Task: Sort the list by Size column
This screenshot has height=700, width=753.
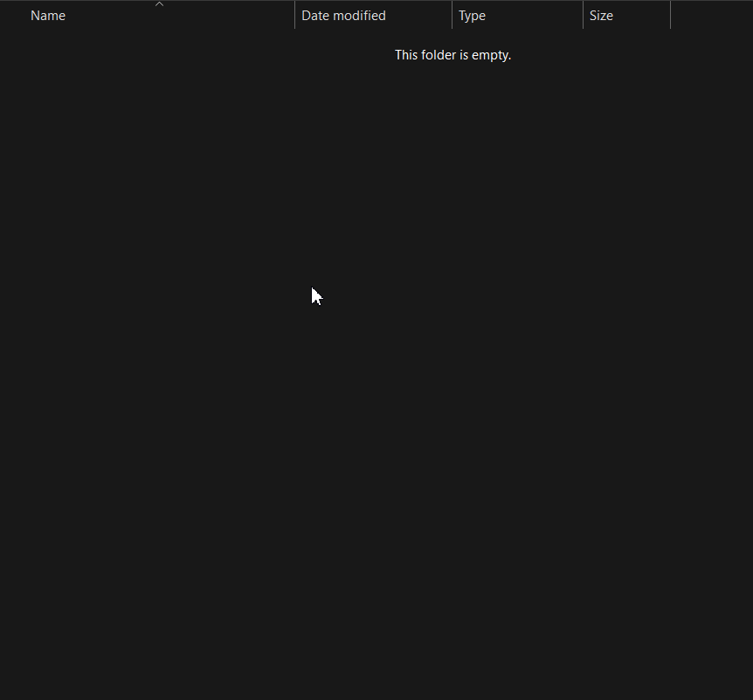Action: pyautogui.click(x=601, y=16)
